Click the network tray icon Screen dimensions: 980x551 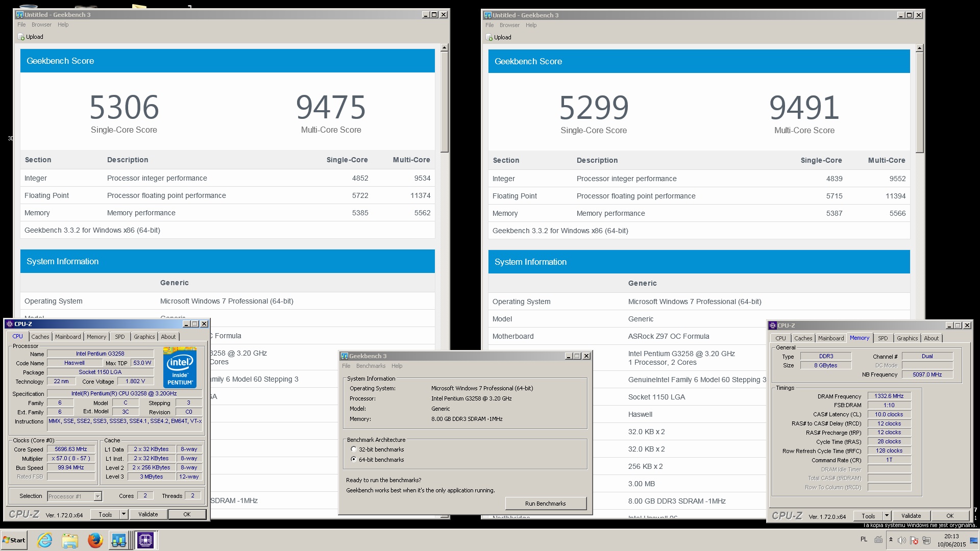926,540
